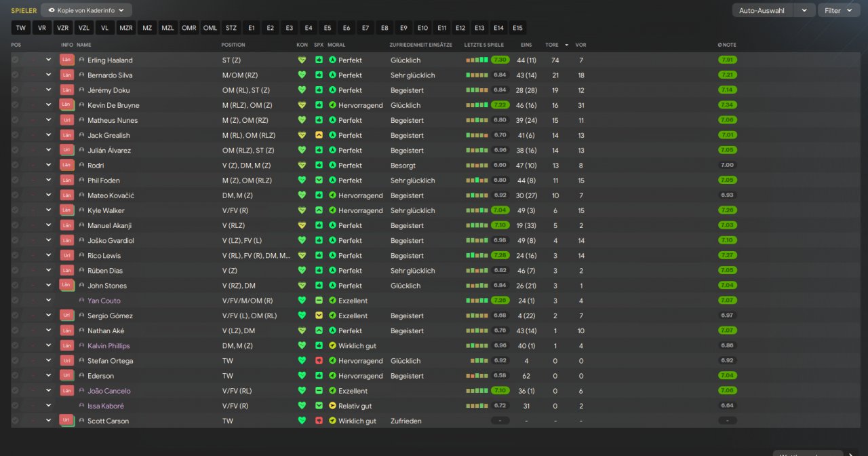
Task: Click the Län badge for Joško Gvardiol
Action: click(x=66, y=240)
